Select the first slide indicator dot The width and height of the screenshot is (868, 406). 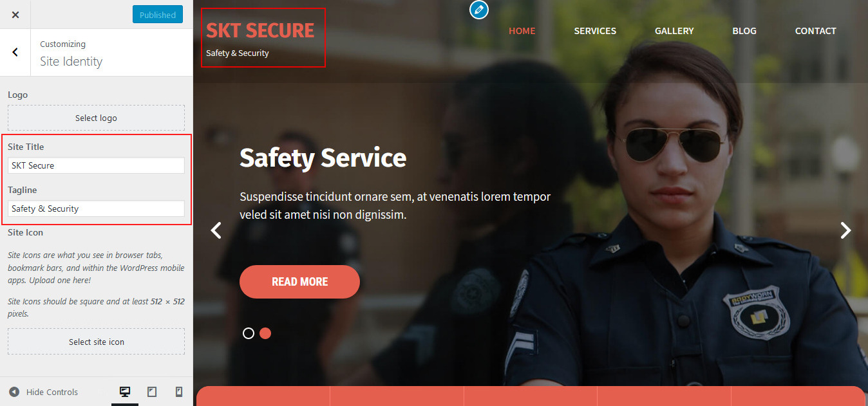coord(249,333)
